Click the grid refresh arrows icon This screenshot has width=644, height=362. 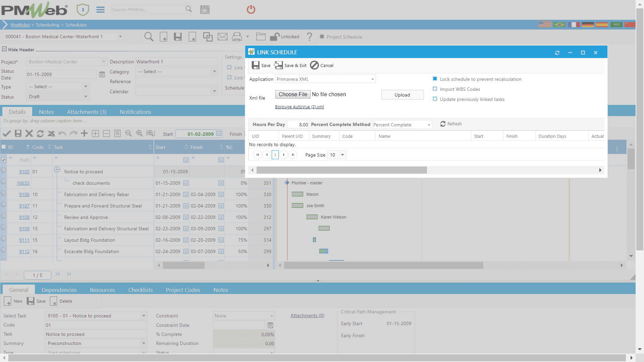pos(40,133)
